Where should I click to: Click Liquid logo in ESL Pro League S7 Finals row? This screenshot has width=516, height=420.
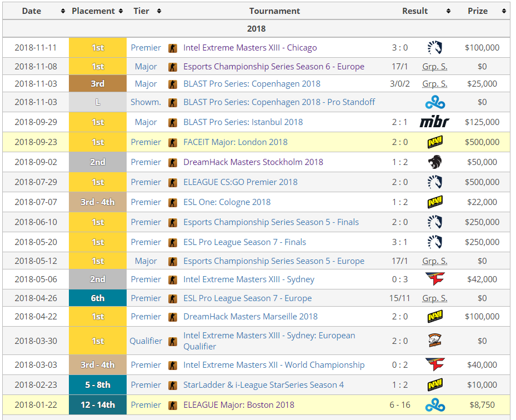[434, 242]
